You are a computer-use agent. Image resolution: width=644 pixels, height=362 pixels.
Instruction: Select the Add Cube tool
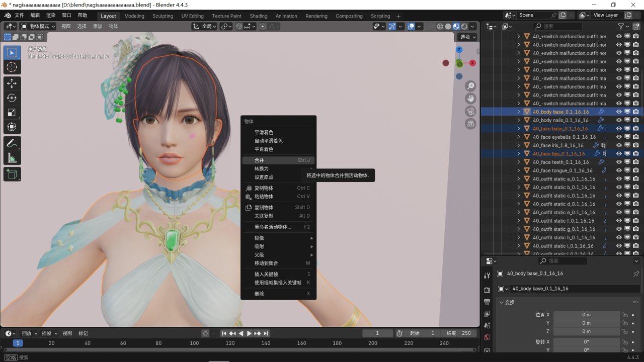point(12,174)
